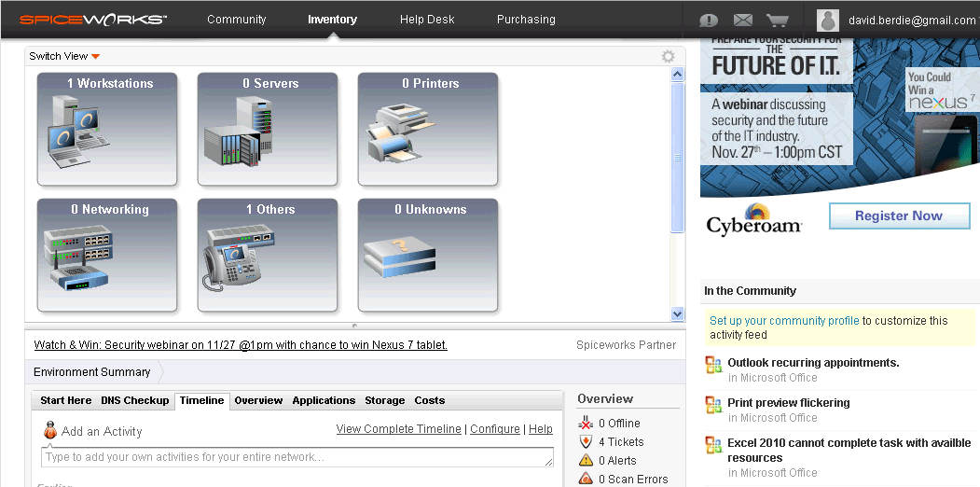
Task: Open the 0 Printers device group
Action: [427, 130]
